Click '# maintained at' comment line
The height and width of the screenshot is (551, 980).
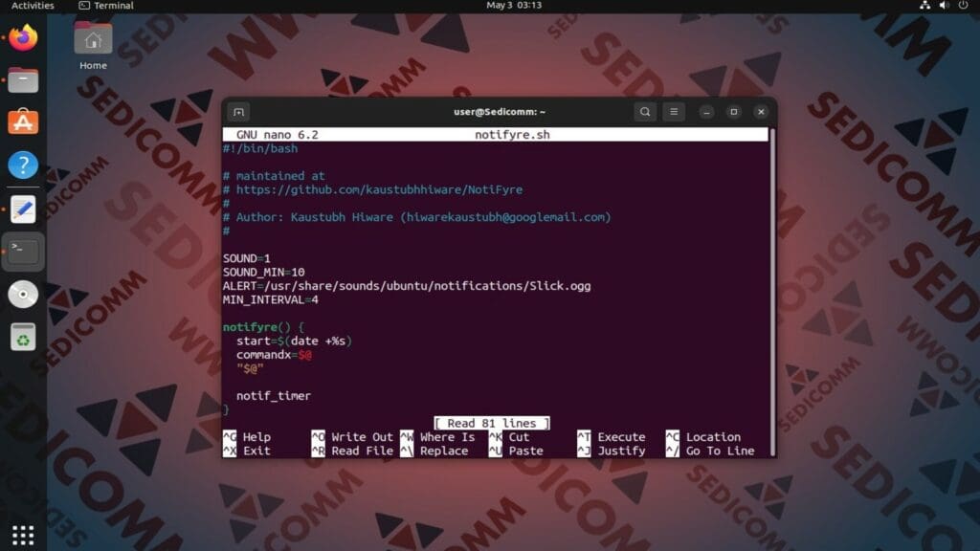click(x=273, y=176)
